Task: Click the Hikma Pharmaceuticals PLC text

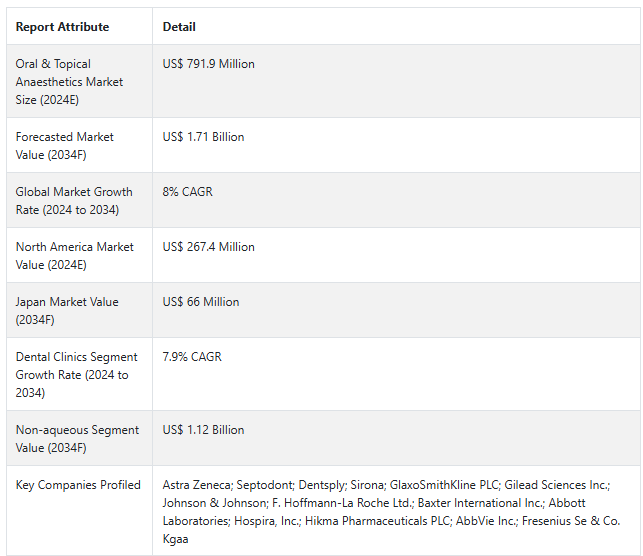Action: 378,521
